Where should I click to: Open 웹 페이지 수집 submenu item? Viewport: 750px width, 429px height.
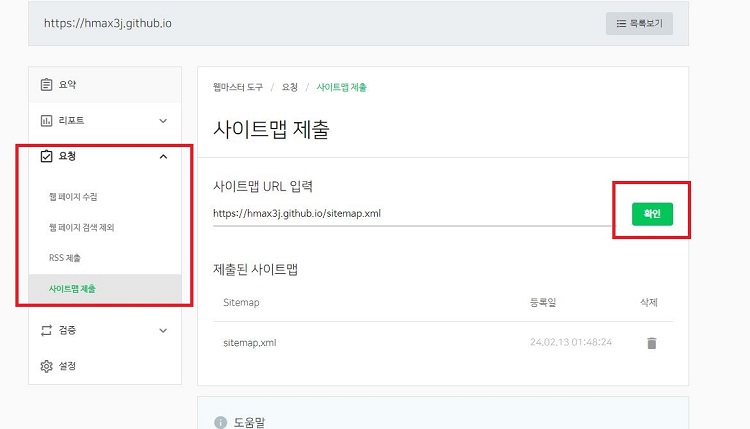coord(73,197)
